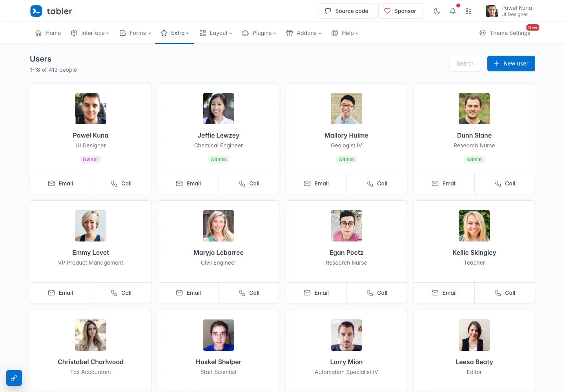This screenshot has height=392, width=565.
Task: Click Call on Jeffie Lewzey's card
Action: (249, 183)
